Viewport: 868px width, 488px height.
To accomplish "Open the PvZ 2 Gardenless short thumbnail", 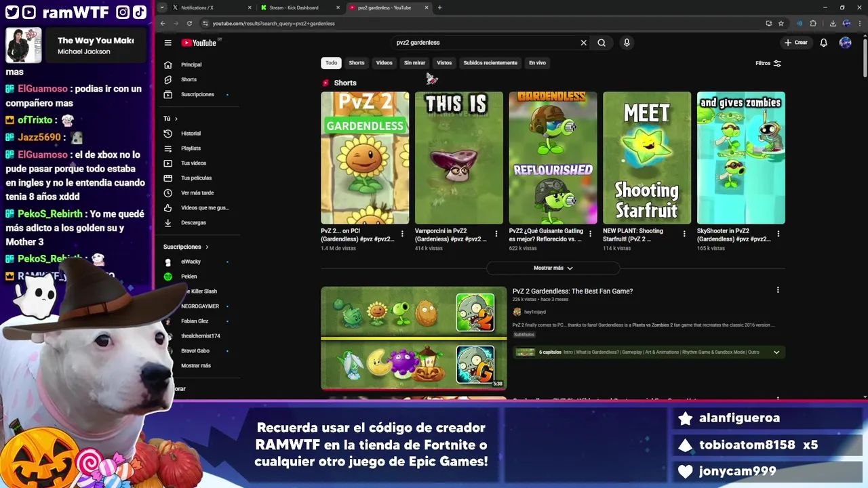I will pos(365,158).
